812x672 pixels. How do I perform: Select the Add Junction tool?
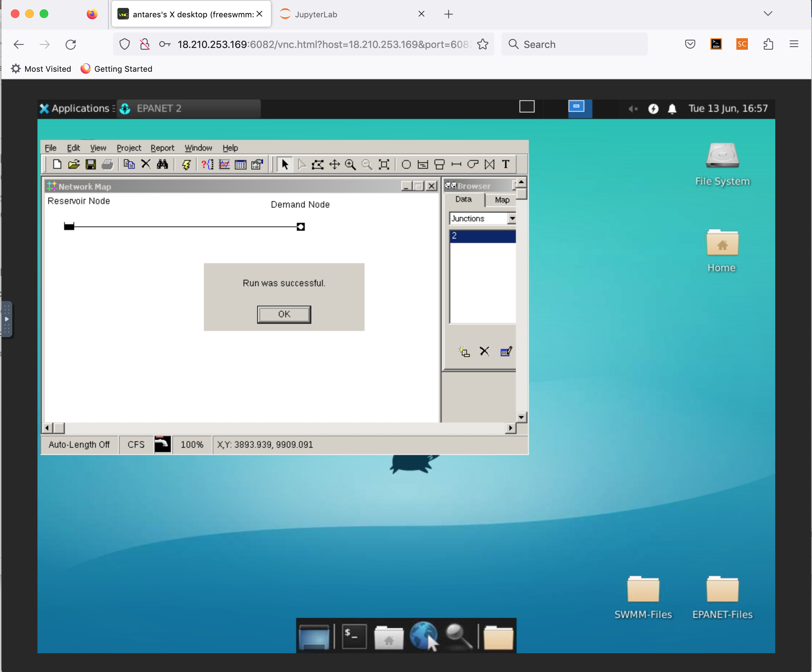[406, 164]
